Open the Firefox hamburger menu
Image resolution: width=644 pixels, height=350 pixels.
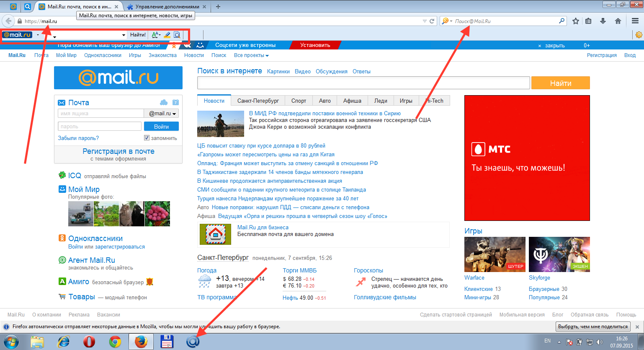tap(635, 21)
